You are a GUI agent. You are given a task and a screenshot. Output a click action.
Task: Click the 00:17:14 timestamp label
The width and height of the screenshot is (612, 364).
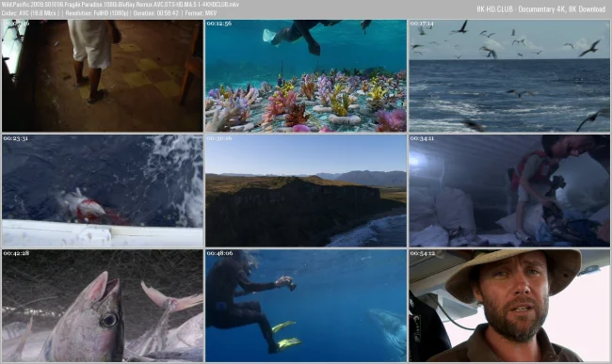(x=422, y=24)
